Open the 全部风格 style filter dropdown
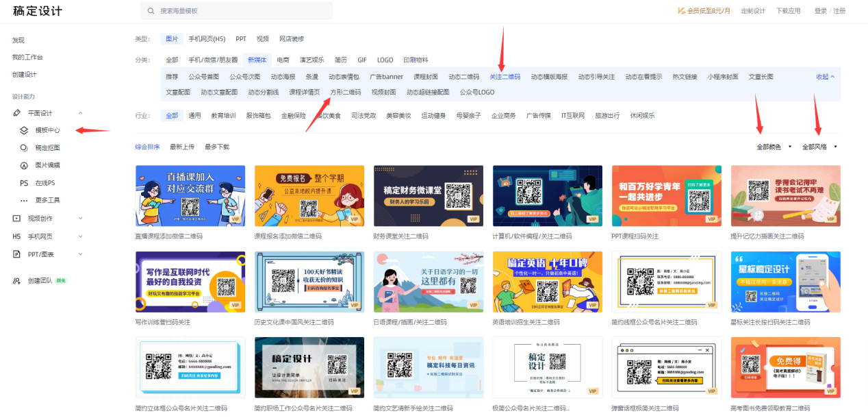868x418 pixels. [x=819, y=147]
